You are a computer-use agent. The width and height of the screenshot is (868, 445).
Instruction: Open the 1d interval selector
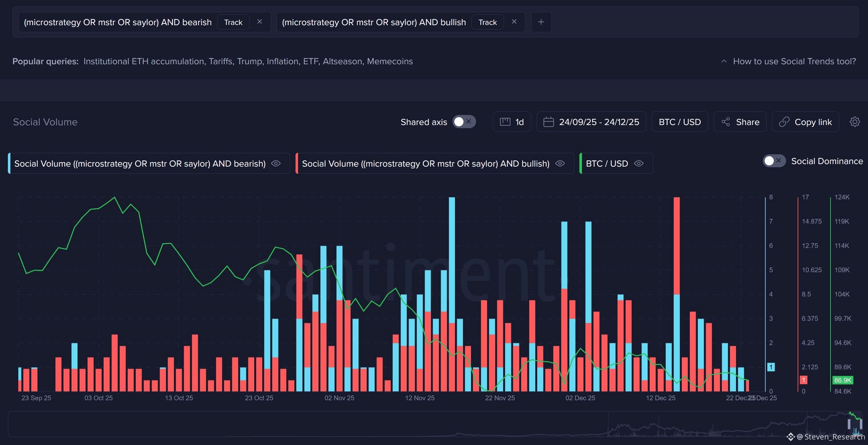512,122
